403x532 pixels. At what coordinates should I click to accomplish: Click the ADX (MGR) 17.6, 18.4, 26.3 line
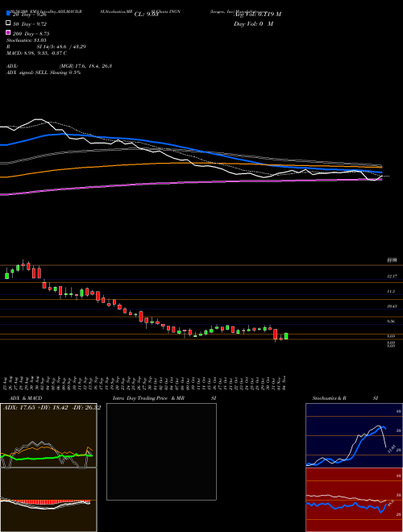click(x=59, y=66)
